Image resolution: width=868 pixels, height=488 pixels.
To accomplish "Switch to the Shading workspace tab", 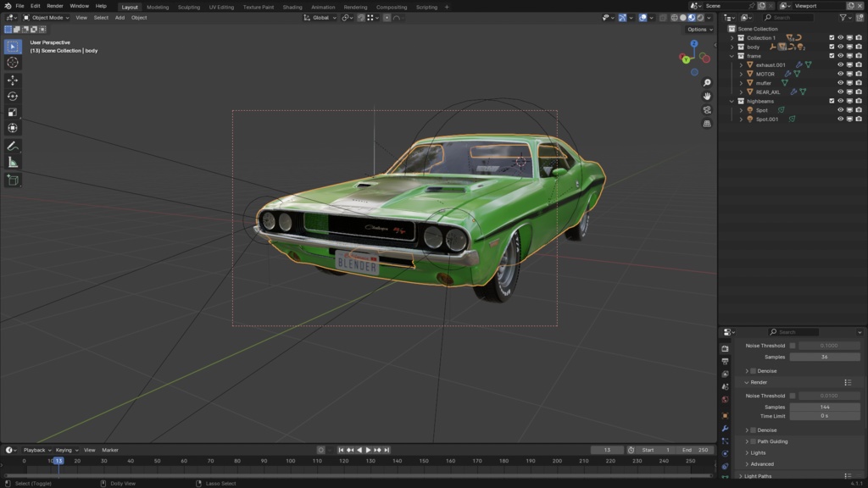I will 292,7.
